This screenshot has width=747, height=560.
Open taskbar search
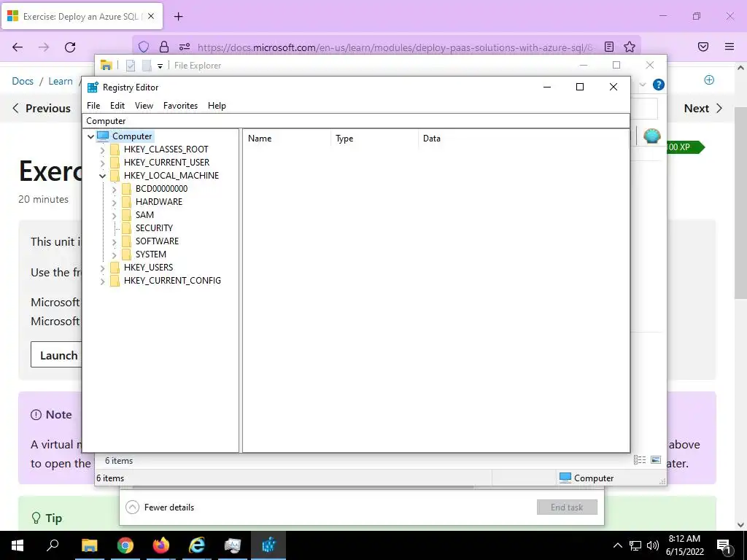53,545
